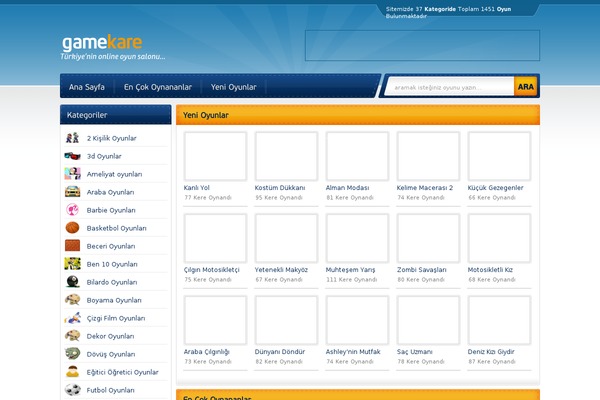Viewport: 600px width, 400px height.
Task: Open the Küçük Gezegenler game thumbnail
Action: (499, 156)
